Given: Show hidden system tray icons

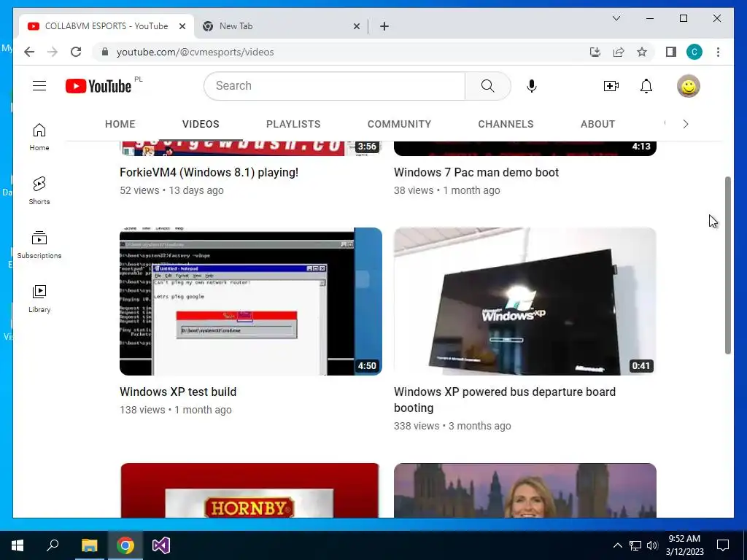Looking at the screenshot, I should (617, 545).
